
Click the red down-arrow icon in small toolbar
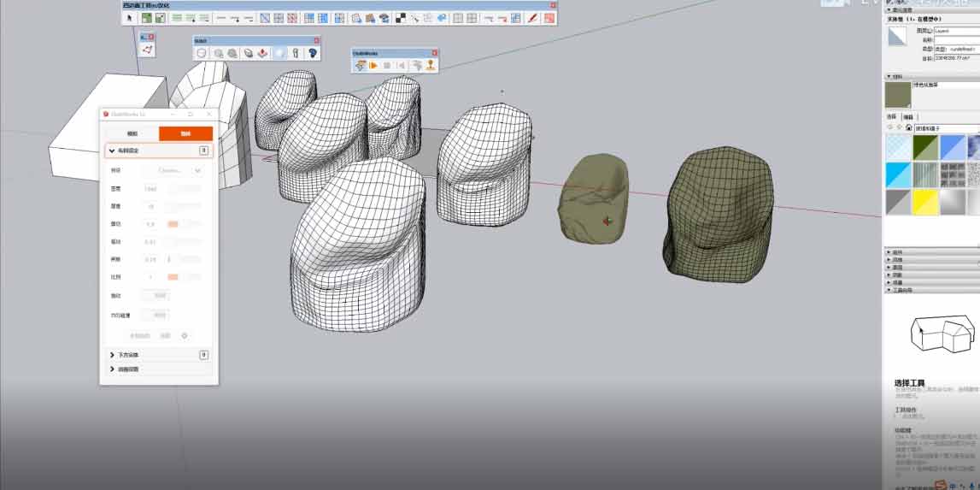coord(263,53)
